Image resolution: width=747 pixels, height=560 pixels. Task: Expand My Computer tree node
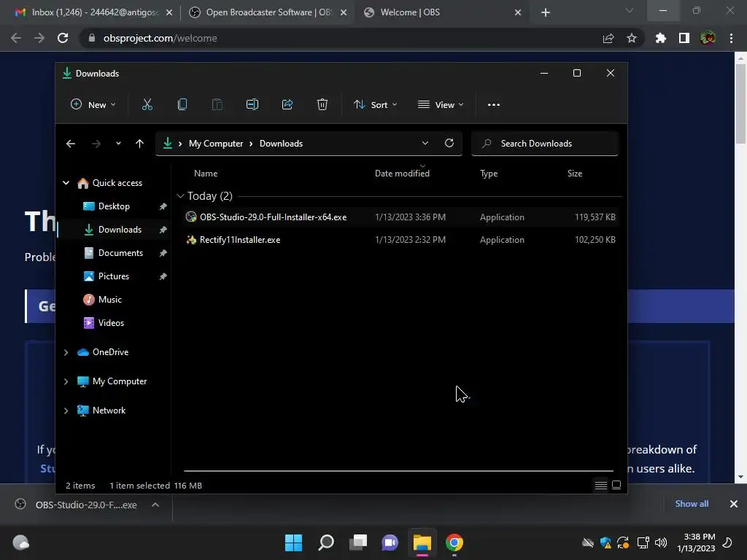click(66, 381)
